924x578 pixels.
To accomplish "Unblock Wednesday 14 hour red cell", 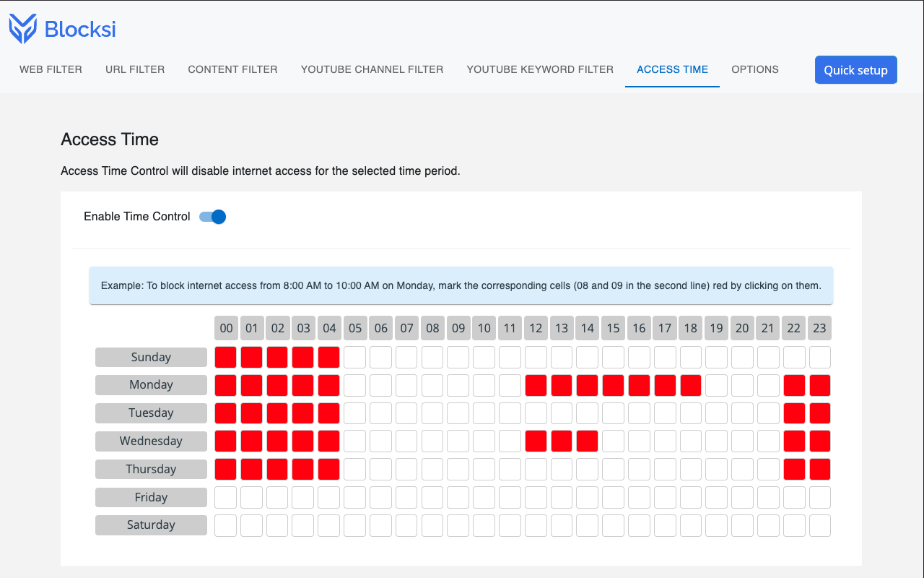I will point(588,441).
